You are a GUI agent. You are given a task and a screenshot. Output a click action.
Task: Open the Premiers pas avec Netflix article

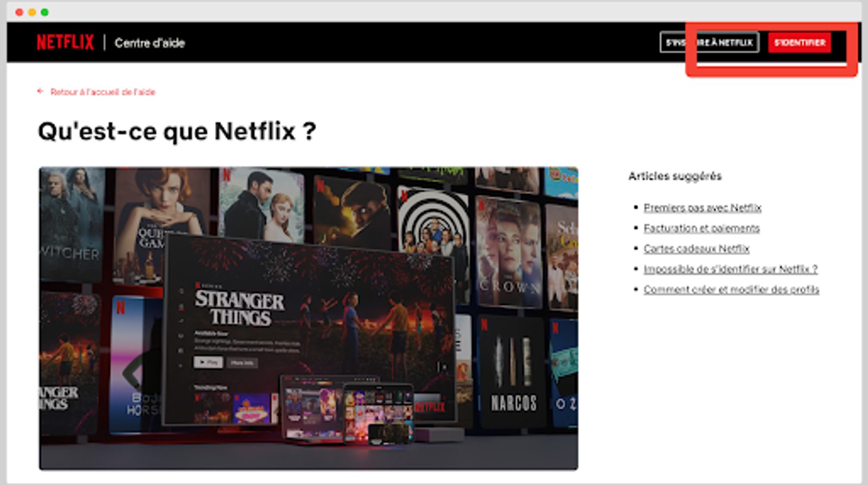click(x=702, y=208)
